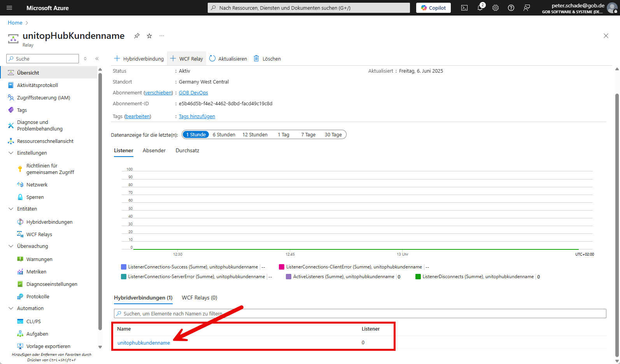Screen dimensions: 620x364
Task: Collapse the Entitäten section
Action: click(11, 209)
